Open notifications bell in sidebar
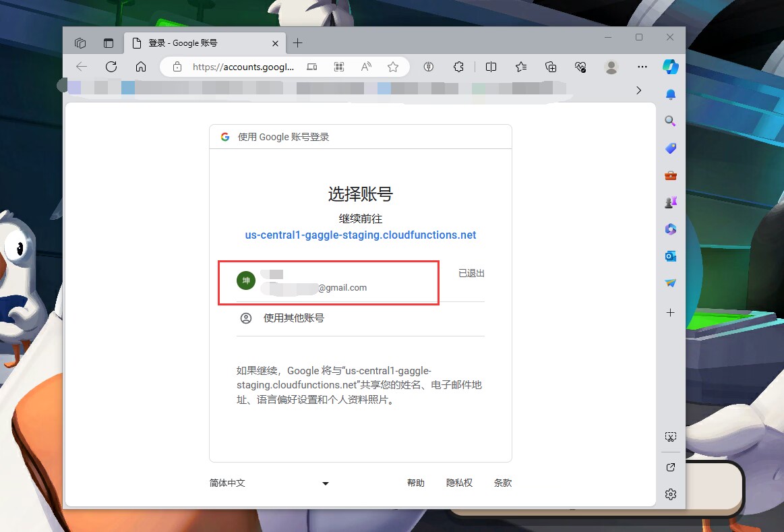The width and height of the screenshot is (784, 532). pos(671,94)
